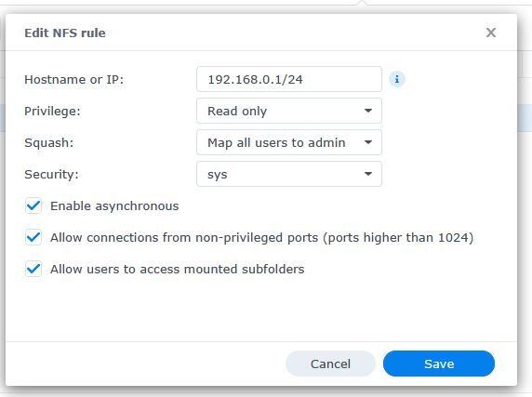The height and width of the screenshot is (397, 532).
Task: Click the Edit NFS rule title
Action: 65,33
